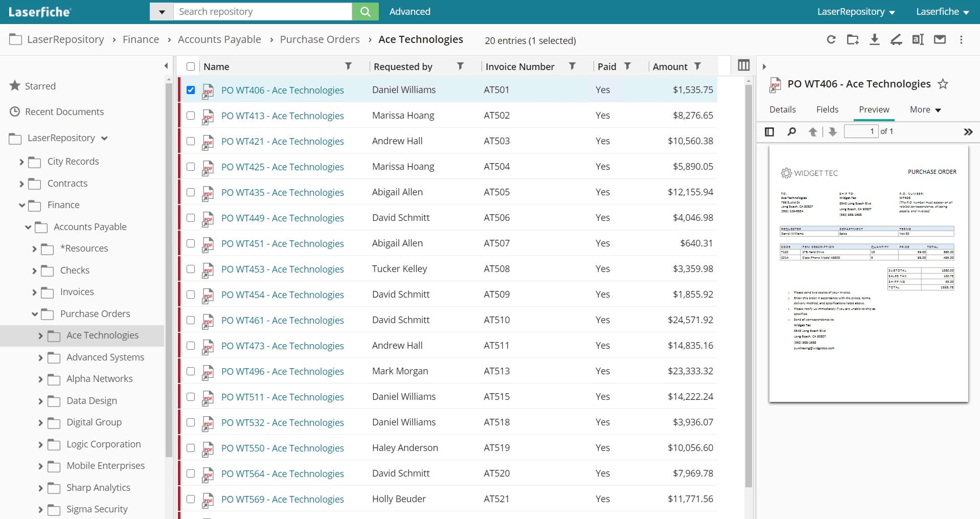Toggle the preview sidebar panel icon
980x519 pixels.
[x=769, y=132]
